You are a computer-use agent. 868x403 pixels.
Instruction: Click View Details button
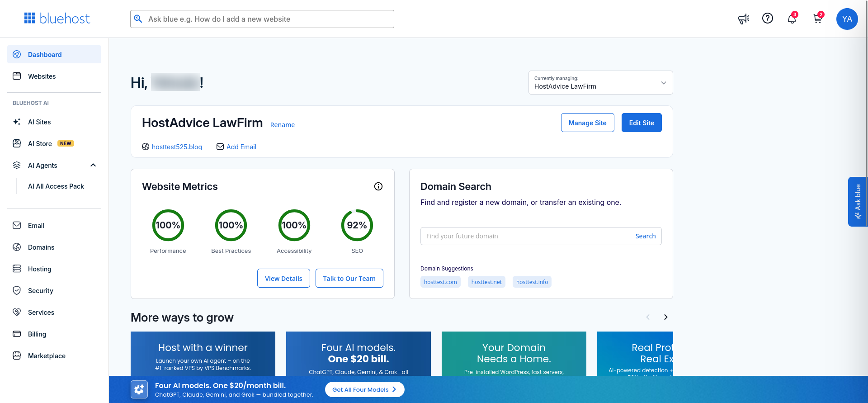(283, 278)
